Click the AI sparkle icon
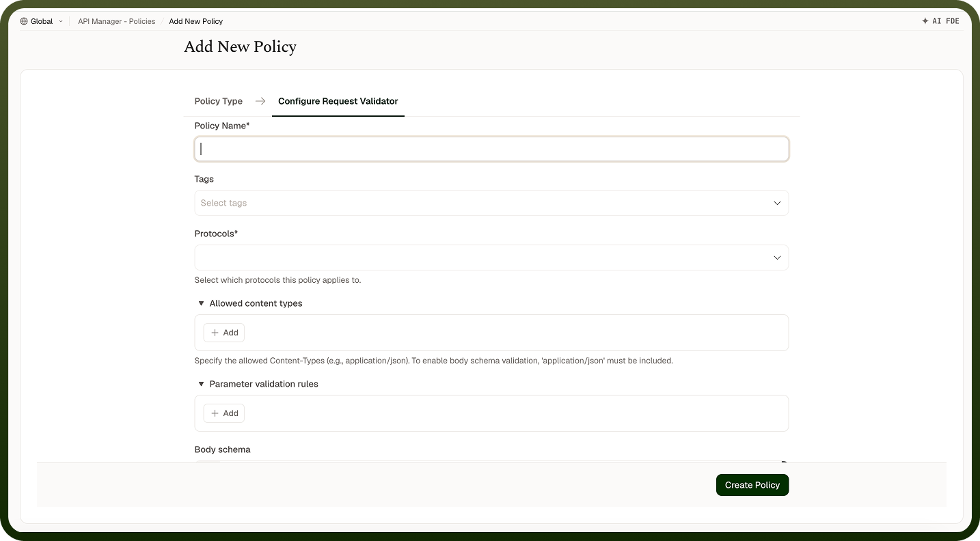Viewport: 980px width, 541px height. [925, 21]
